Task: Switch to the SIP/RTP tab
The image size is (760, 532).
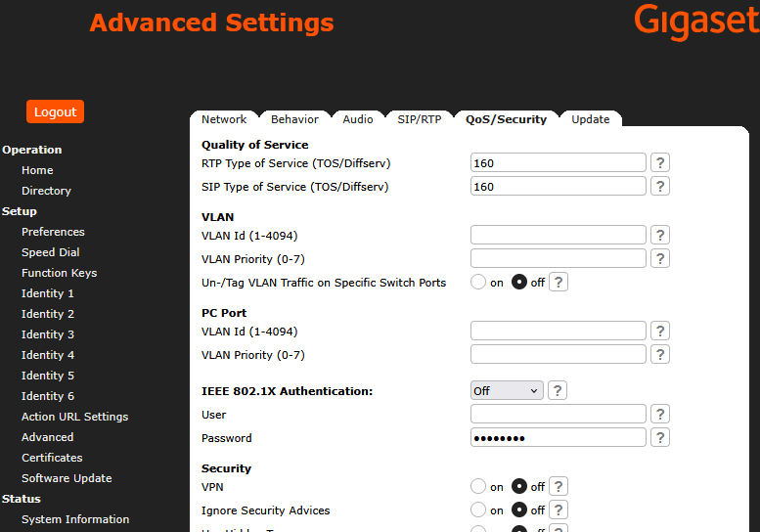Action: (420, 119)
